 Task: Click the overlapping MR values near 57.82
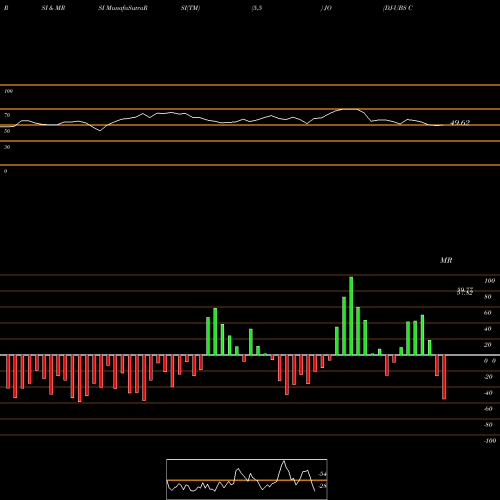coord(465,292)
